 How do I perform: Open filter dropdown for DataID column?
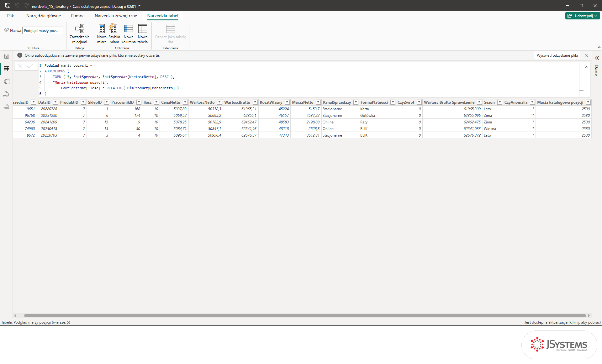(55, 102)
